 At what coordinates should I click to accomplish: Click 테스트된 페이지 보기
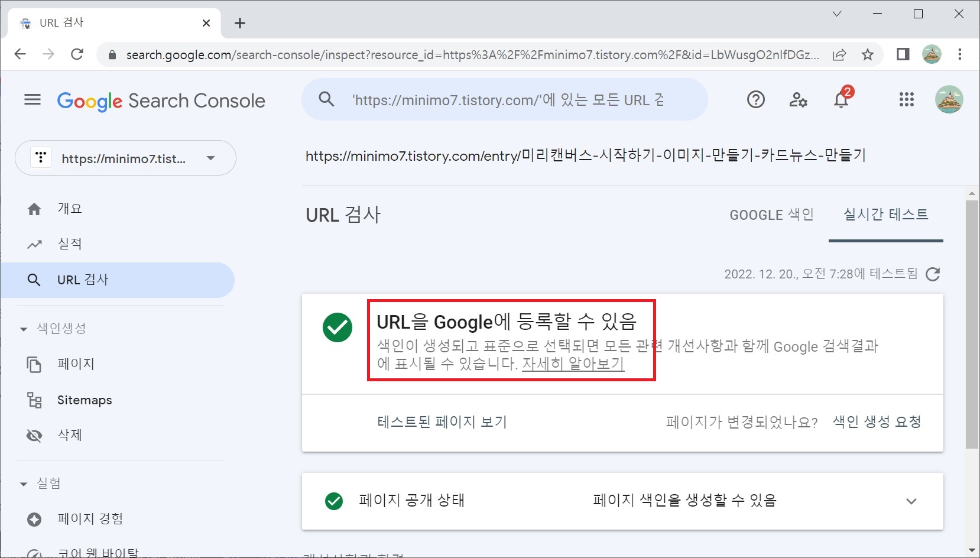click(x=442, y=422)
